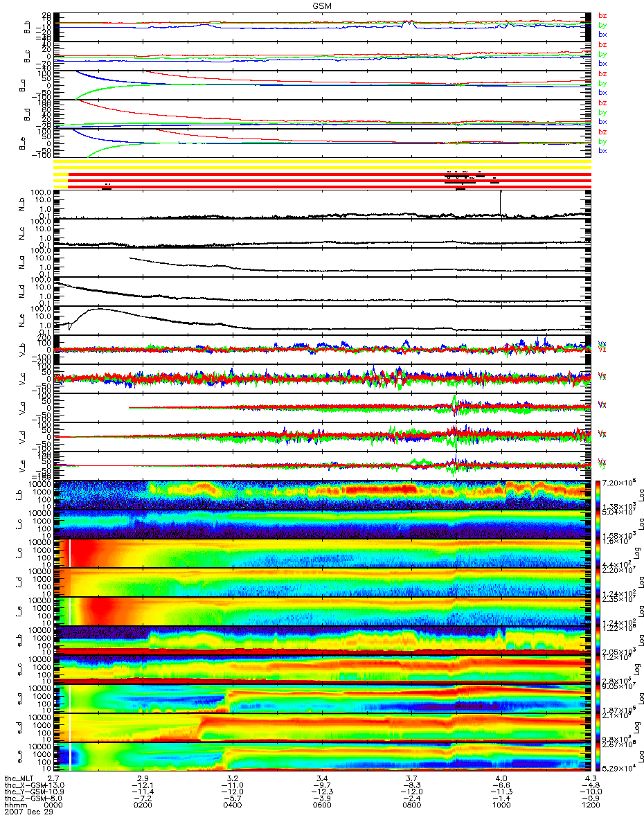The height and width of the screenshot is (831, 644).
Task: Click the 2007 Dec 29 date label
Action: (28, 812)
